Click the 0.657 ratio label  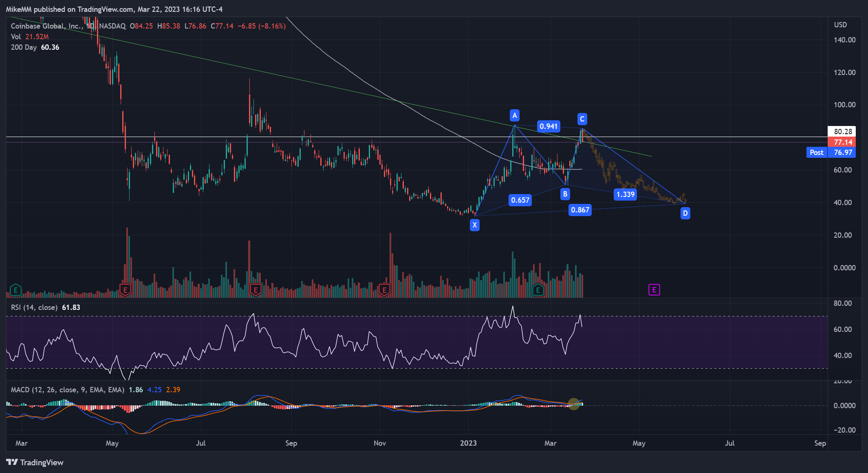coord(520,200)
